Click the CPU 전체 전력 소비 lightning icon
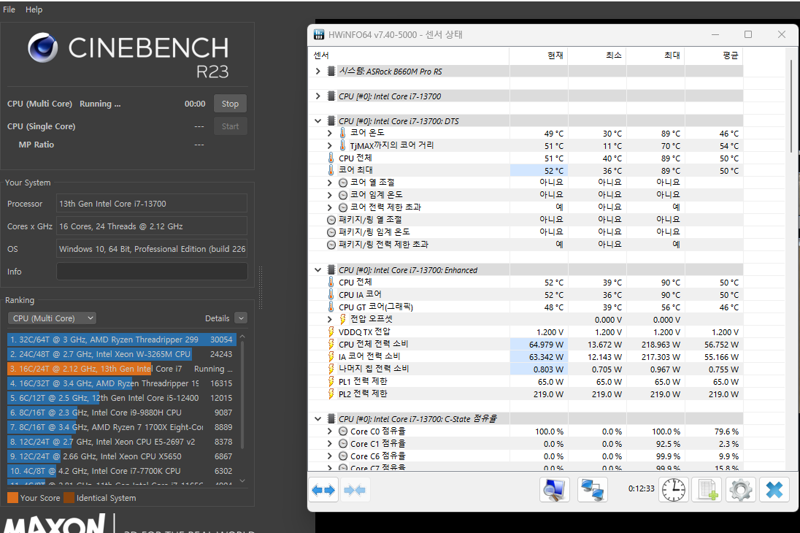800x533 pixels. 331,344
